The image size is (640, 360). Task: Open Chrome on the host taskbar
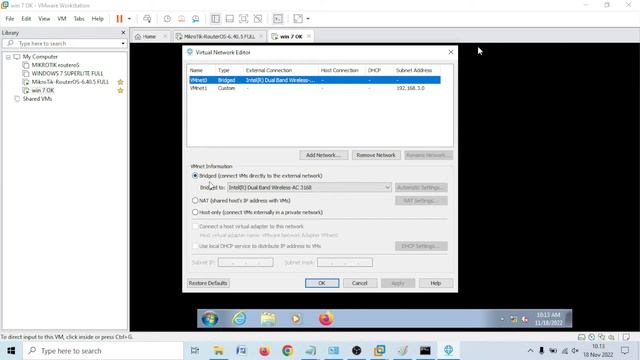point(287,351)
